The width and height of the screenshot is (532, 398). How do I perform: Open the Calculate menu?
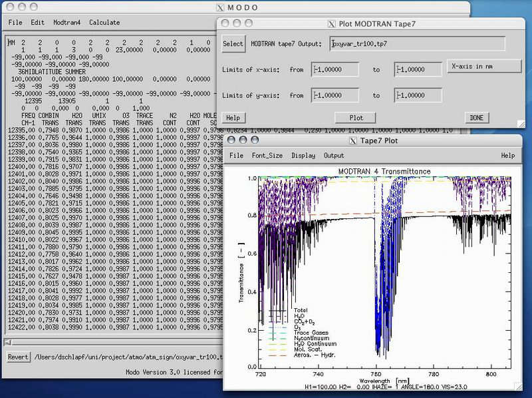coord(104,22)
